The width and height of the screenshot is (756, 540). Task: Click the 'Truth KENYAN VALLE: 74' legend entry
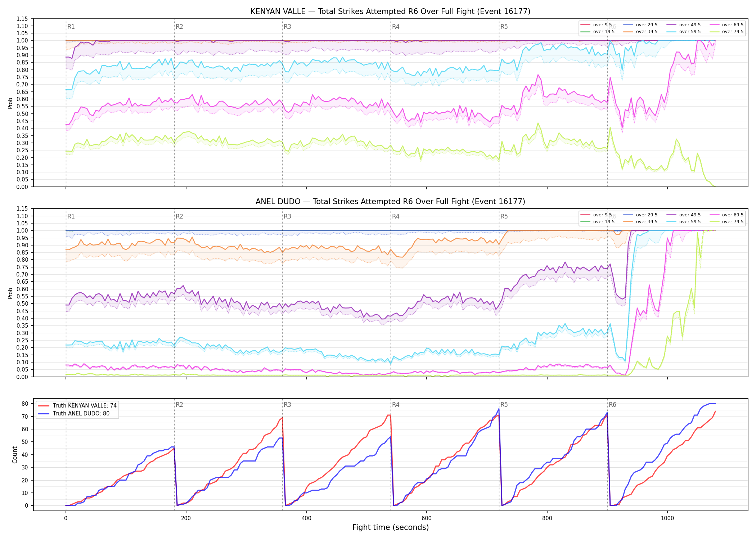click(85, 405)
